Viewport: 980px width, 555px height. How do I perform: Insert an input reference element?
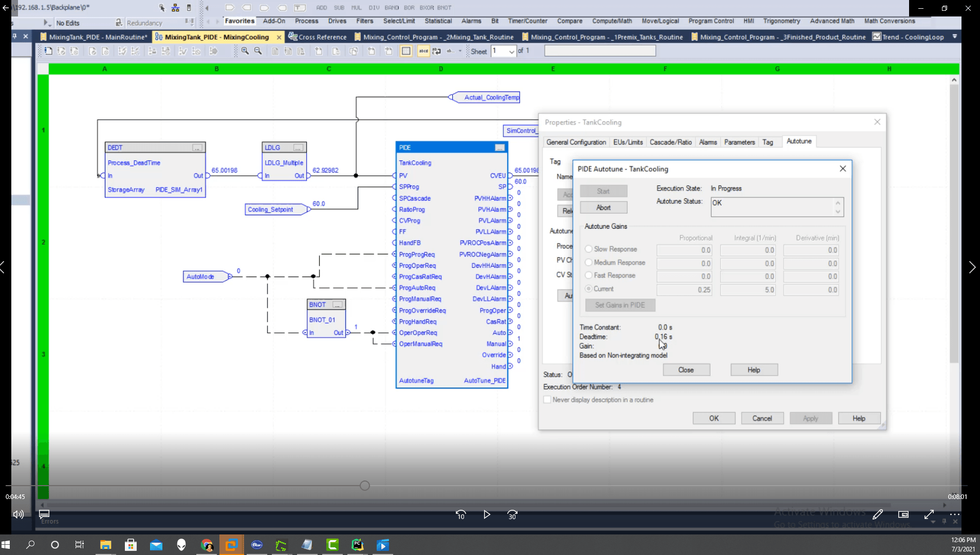point(230,8)
